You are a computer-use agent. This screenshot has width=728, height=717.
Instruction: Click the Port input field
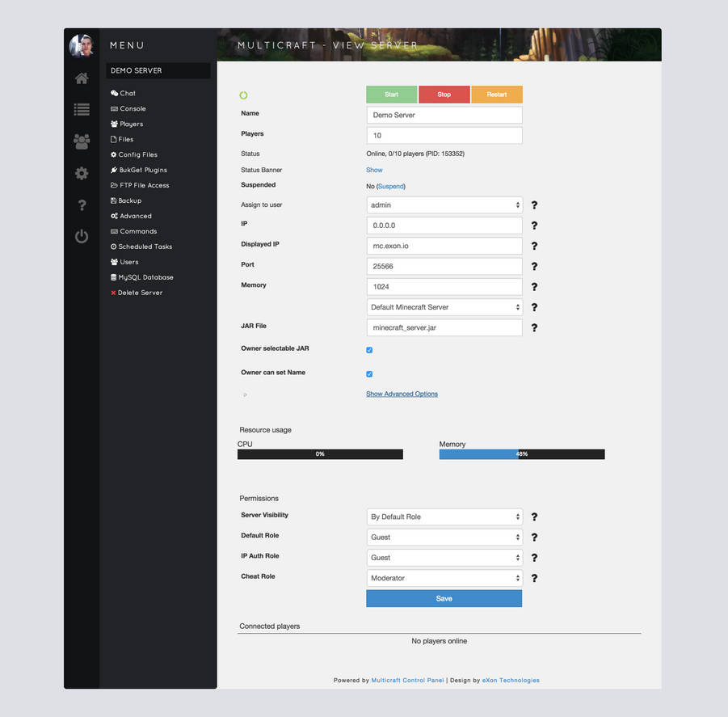(444, 266)
